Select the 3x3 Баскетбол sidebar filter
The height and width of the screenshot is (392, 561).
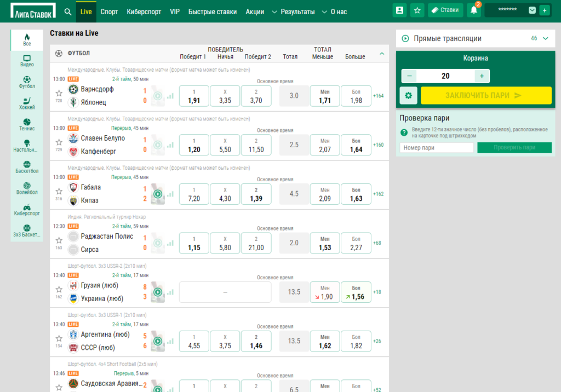(27, 231)
